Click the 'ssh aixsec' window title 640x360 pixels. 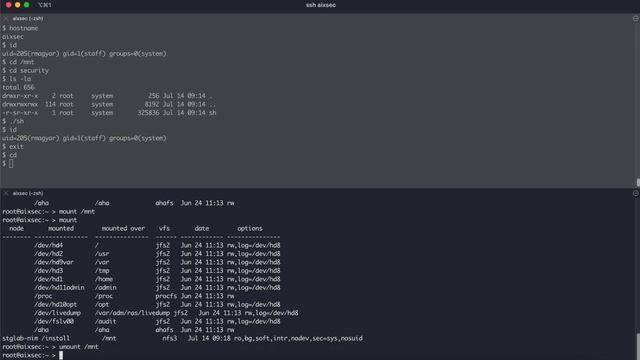click(320, 5)
